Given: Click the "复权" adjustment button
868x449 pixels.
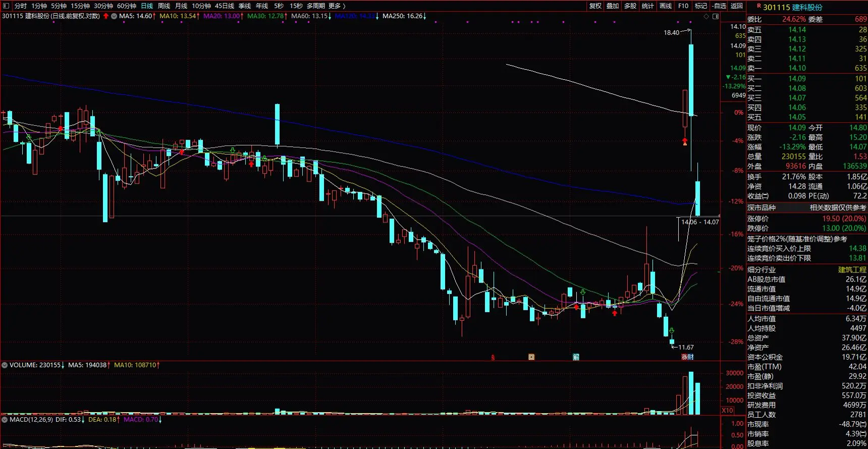Looking at the screenshot, I should 595,6.
